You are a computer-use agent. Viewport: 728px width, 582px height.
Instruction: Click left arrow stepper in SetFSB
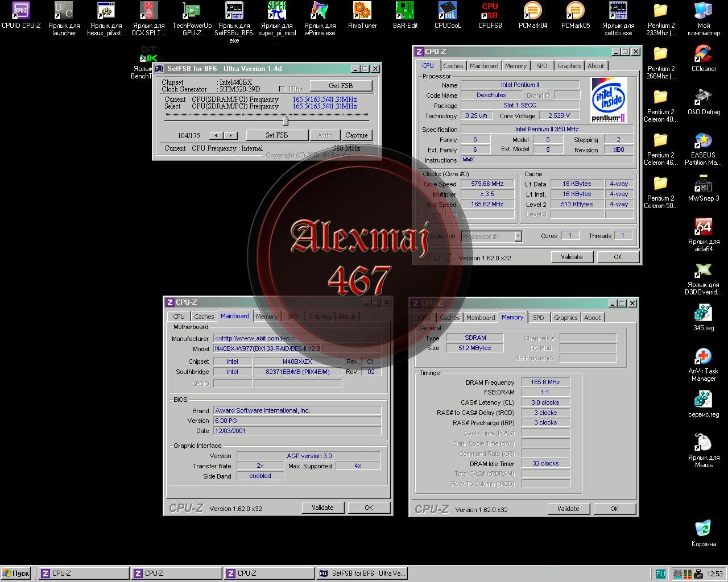click(x=216, y=135)
